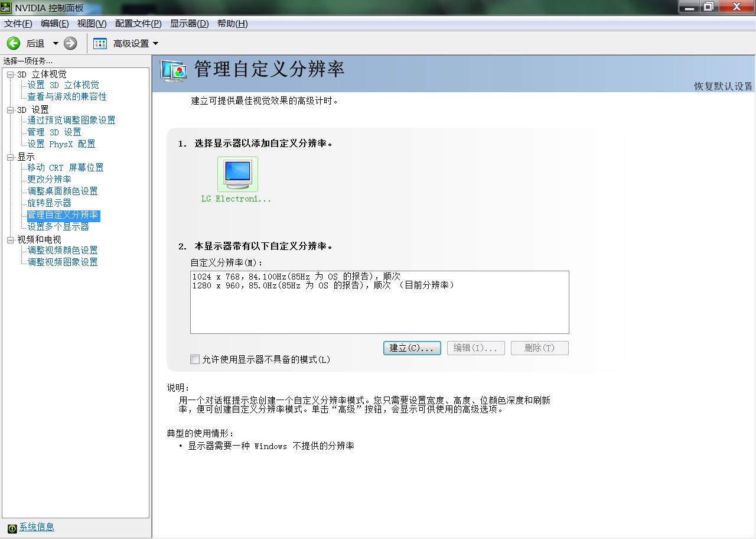Click the 3D 立体视觉 category label

coord(42,74)
